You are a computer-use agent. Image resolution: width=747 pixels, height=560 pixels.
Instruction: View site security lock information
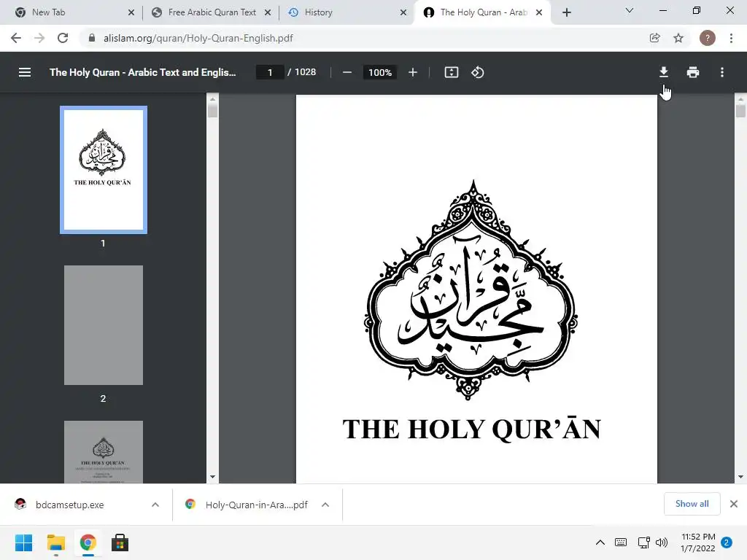coord(92,38)
